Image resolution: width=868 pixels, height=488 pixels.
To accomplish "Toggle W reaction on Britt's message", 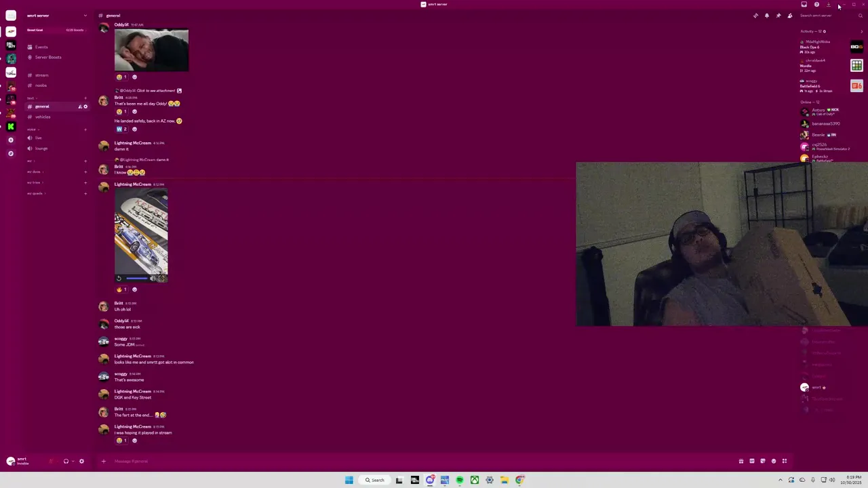I will tap(122, 129).
